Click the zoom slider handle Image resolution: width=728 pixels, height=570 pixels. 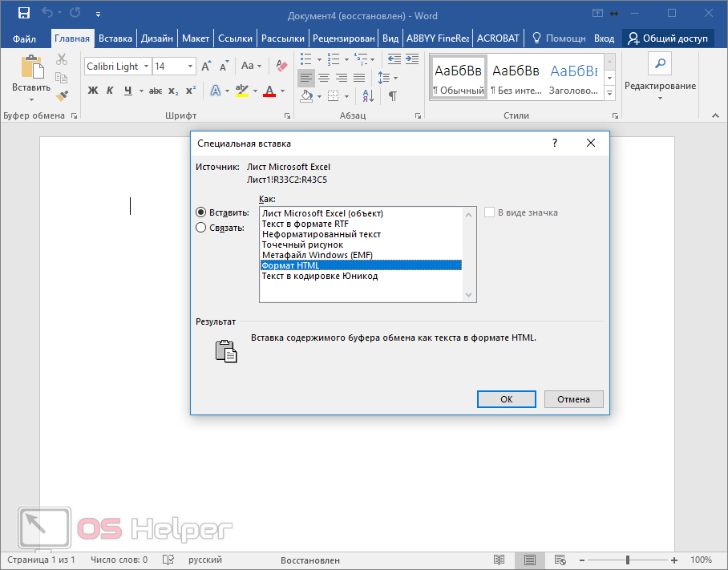628,560
